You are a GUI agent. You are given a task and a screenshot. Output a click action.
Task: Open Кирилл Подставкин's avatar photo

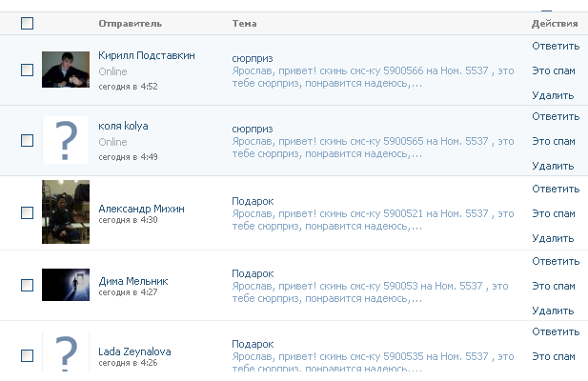[x=66, y=70]
